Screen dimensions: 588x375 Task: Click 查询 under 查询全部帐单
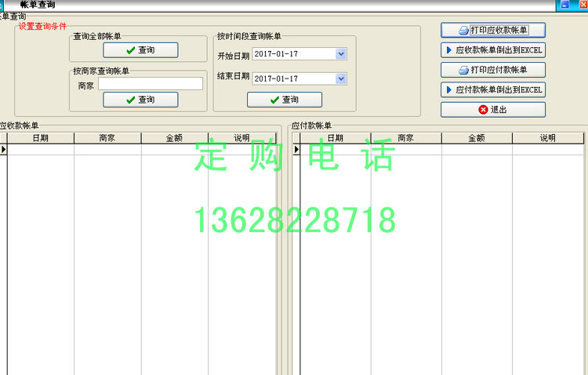coord(140,50)
